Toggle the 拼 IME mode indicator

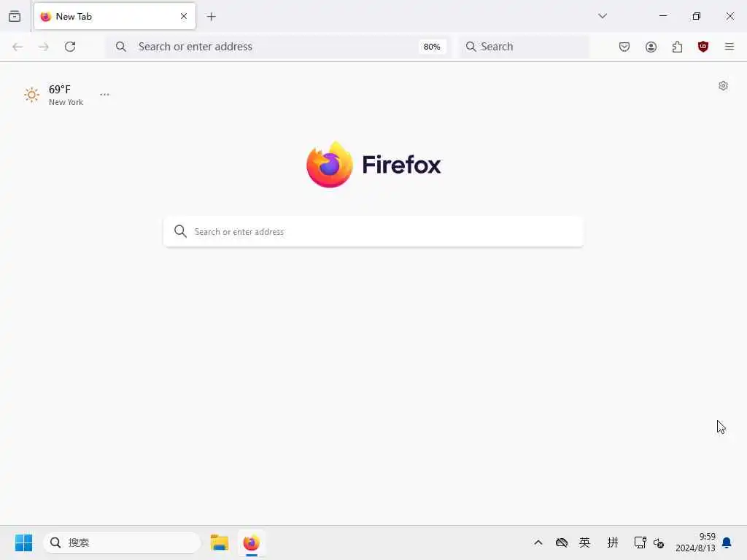(613, 542)
